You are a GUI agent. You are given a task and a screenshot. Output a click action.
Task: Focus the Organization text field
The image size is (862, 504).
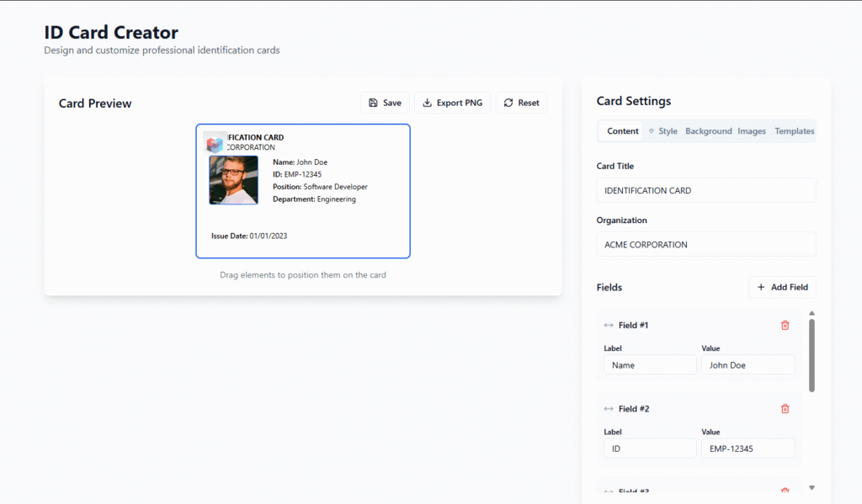click(705, 245)
